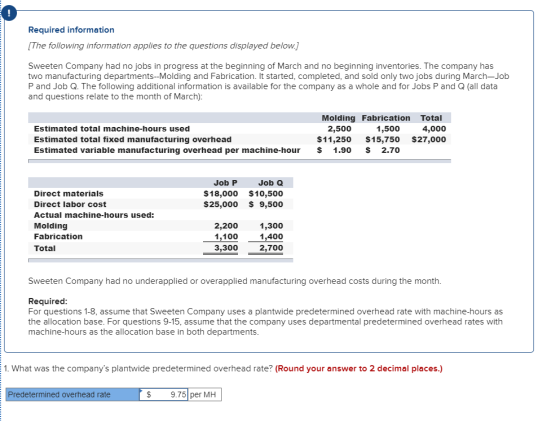Select the Molding column header
Viewport: 560px width, 421px height.
338,118
